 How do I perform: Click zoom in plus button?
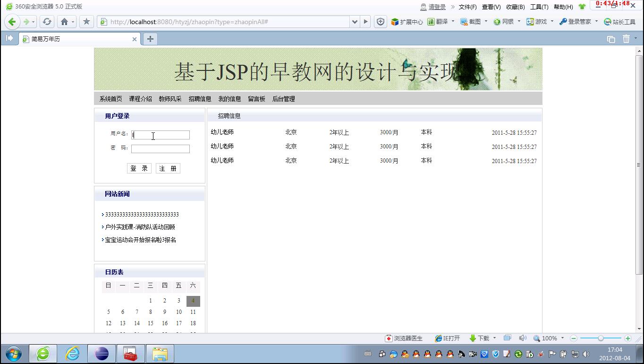[x=628, y=338]
